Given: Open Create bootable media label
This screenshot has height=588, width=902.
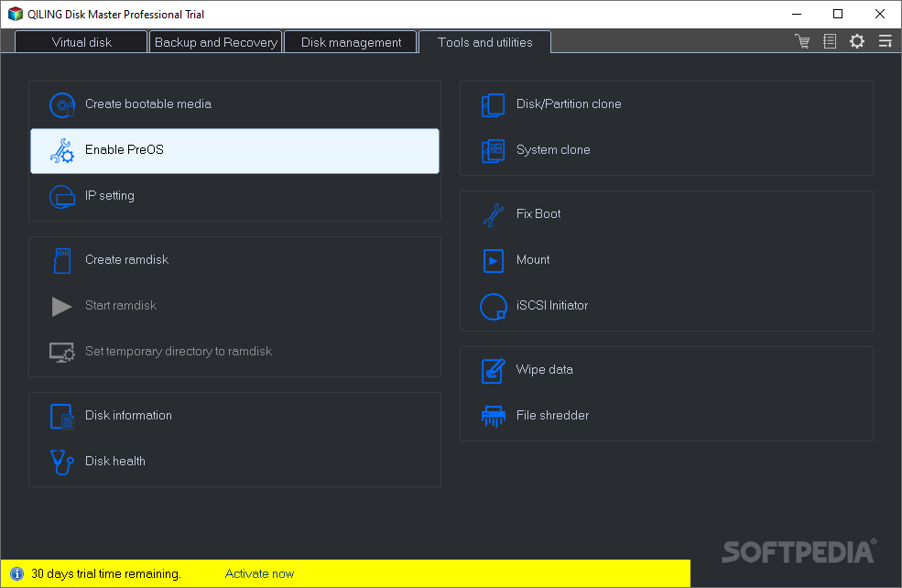Looking at the screenshot, I should tap(148, 104).
